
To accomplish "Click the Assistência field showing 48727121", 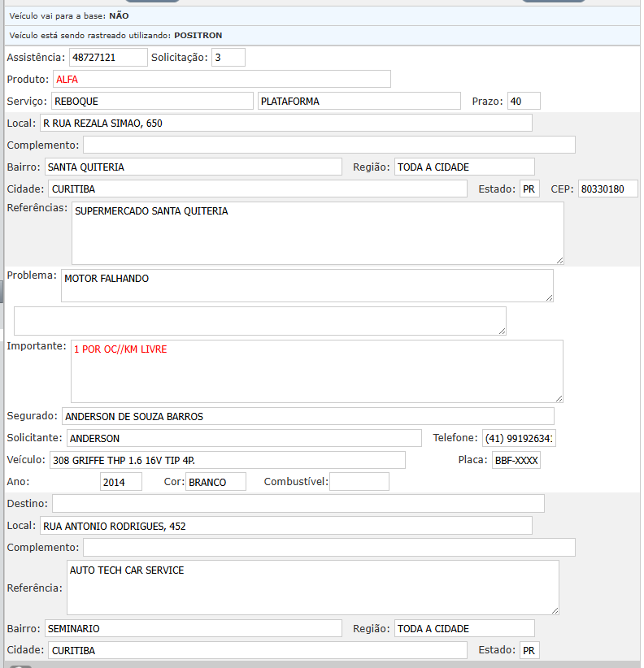I will (x=108, y=58).
